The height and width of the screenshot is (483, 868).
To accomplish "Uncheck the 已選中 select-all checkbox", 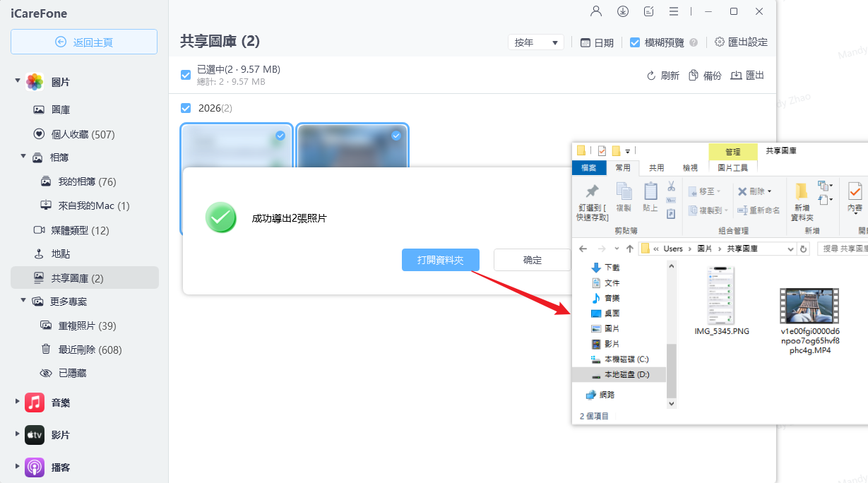I will coord(185,75).
